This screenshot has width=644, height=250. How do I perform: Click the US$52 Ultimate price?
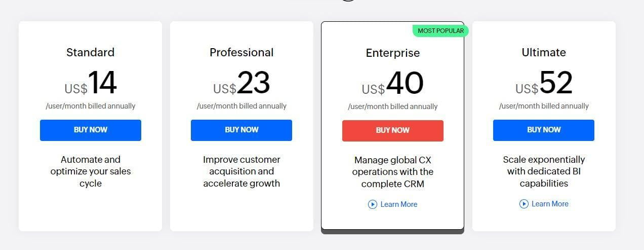(x=544, y=83)
